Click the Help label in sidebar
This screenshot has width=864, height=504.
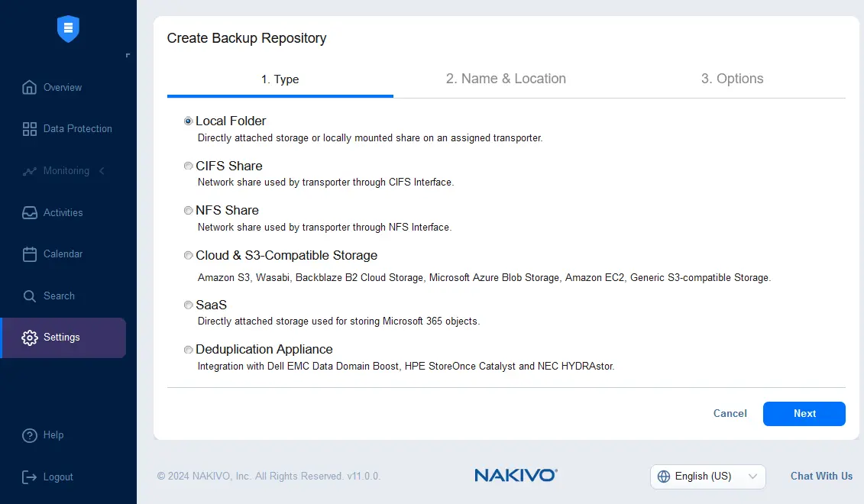53,435
